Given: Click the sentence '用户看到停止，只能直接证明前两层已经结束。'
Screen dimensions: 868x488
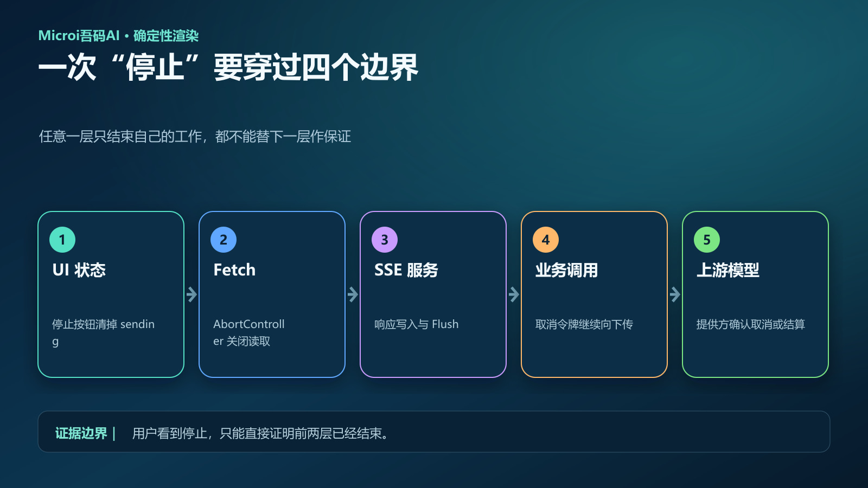Looking at the screenshot, I should (x=260, y=433).
